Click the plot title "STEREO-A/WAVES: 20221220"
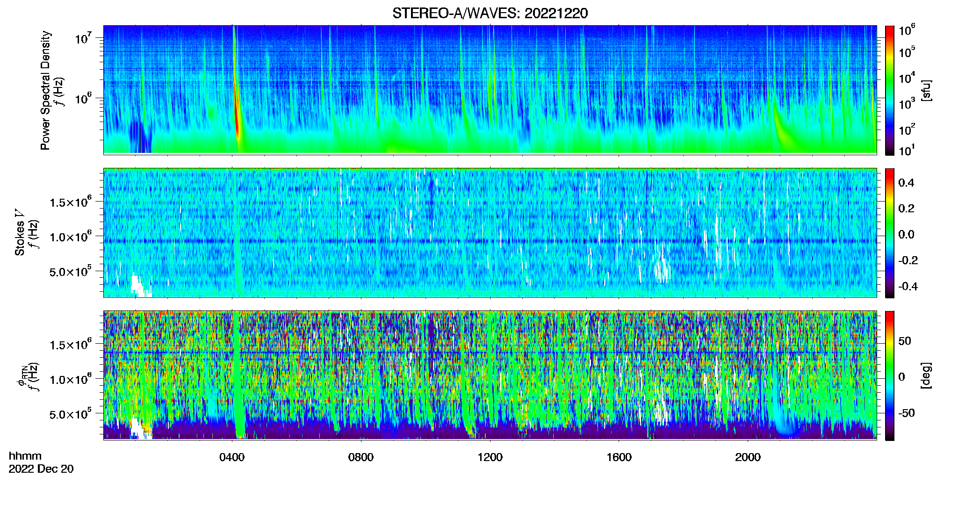This screenshot has height=505, width=980. click(490, 13)
